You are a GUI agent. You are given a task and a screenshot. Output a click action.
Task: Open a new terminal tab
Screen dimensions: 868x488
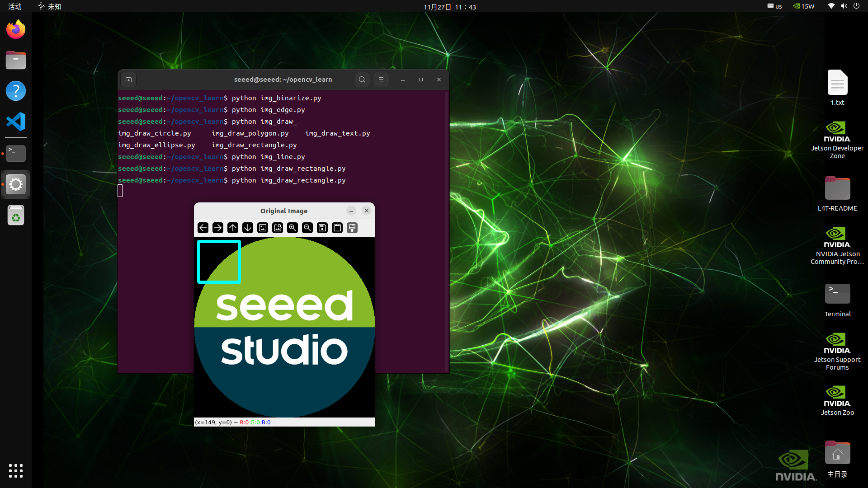(x=128, y=80)
